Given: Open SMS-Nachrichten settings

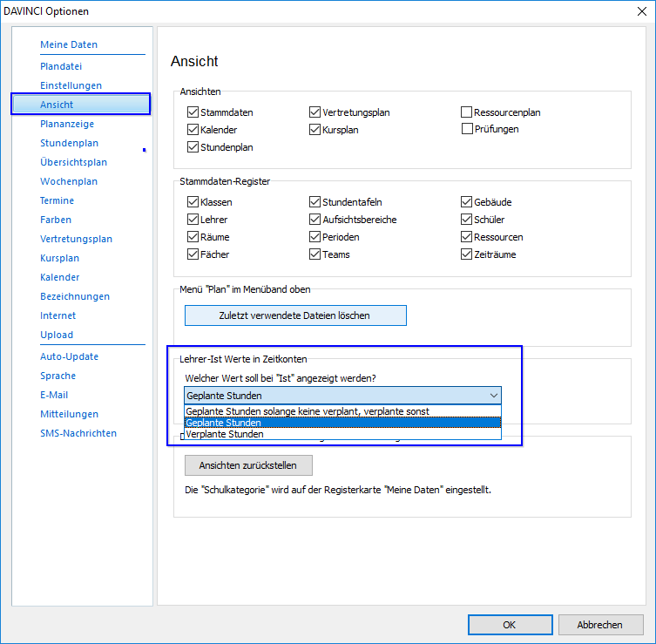Looking at the screenshot, I should click(x=78, y=433).
